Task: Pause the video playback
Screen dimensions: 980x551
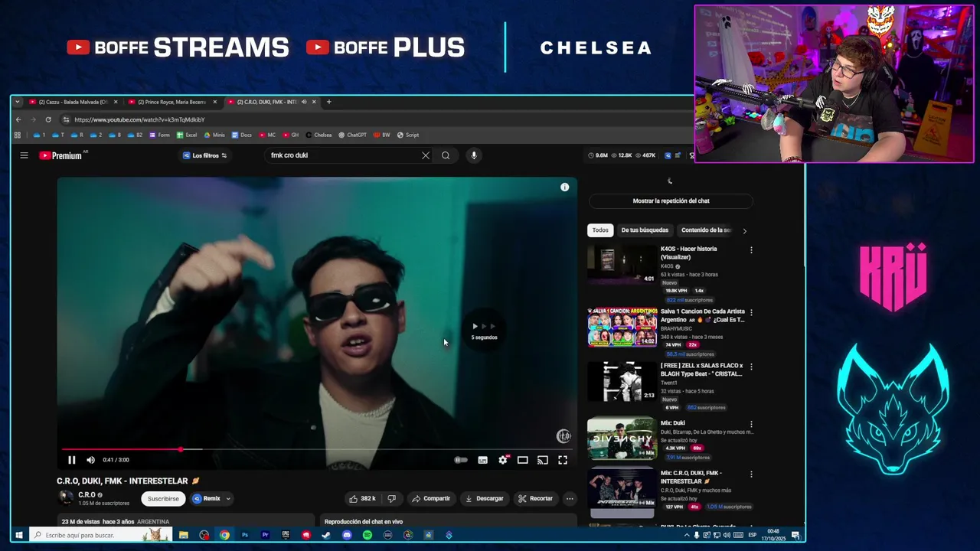Action: pos(71,460)
